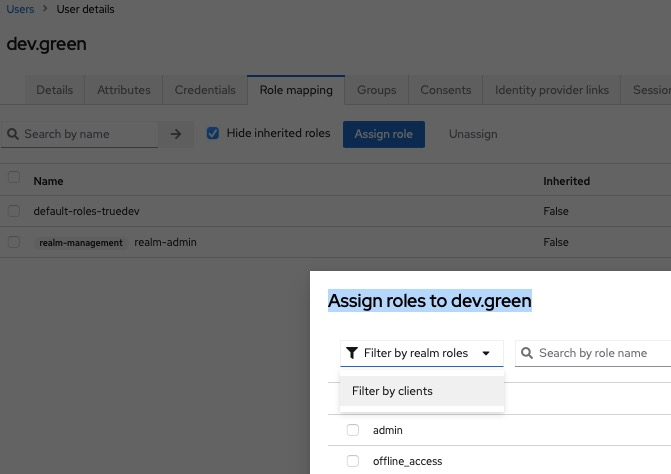The width and height of the screenshot is (671, 474).
Task: Click the breadcrumb chevron after Users
Action: (x=45, y=9)
